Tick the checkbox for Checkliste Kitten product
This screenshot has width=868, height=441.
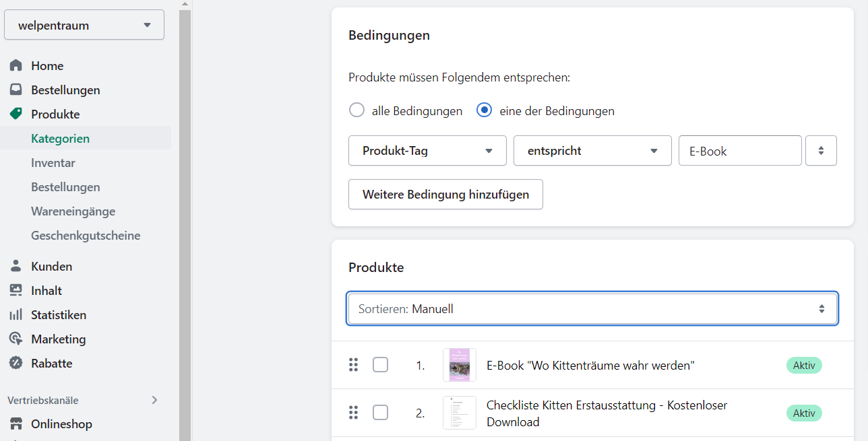(x=380, y=413)
